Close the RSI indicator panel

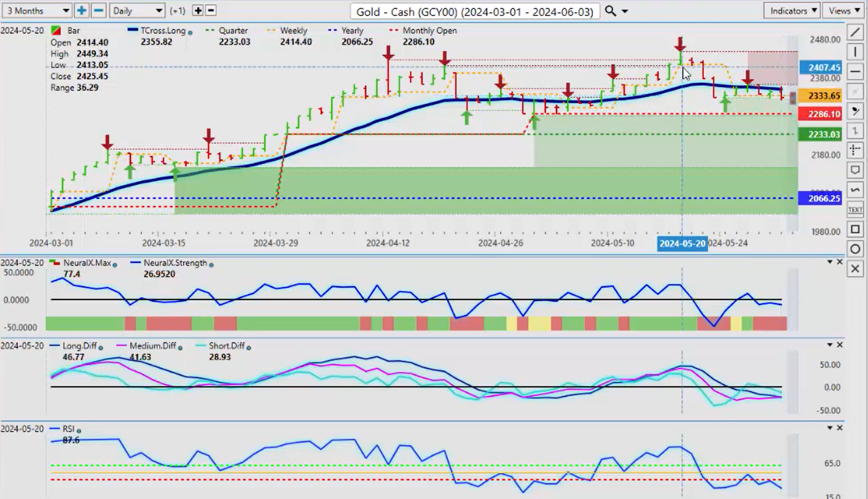coord(840,428)
